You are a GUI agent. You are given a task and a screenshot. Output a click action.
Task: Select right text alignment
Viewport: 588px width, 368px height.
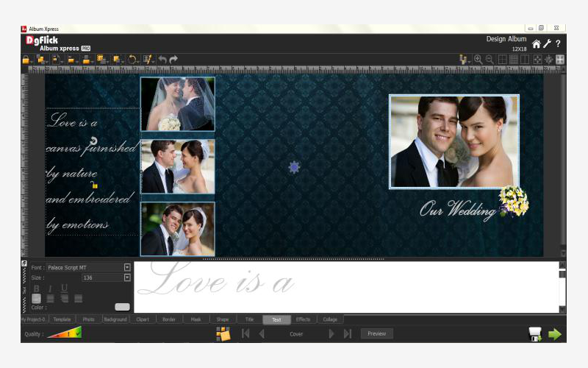point(65,299)
